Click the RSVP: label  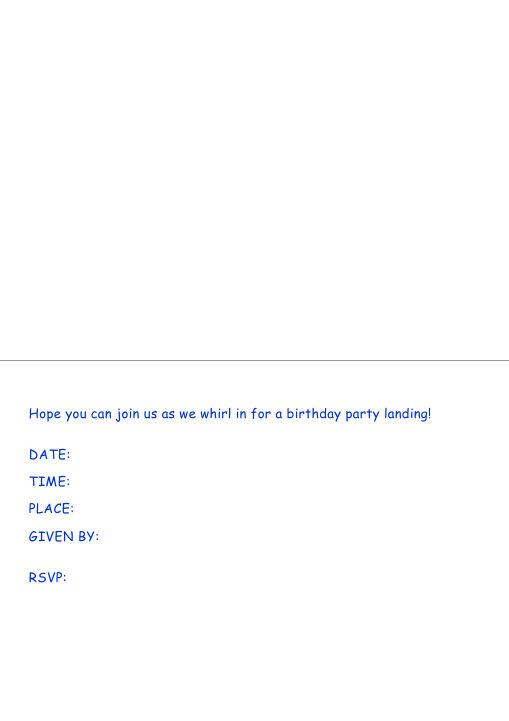click(x=47, y=577)
